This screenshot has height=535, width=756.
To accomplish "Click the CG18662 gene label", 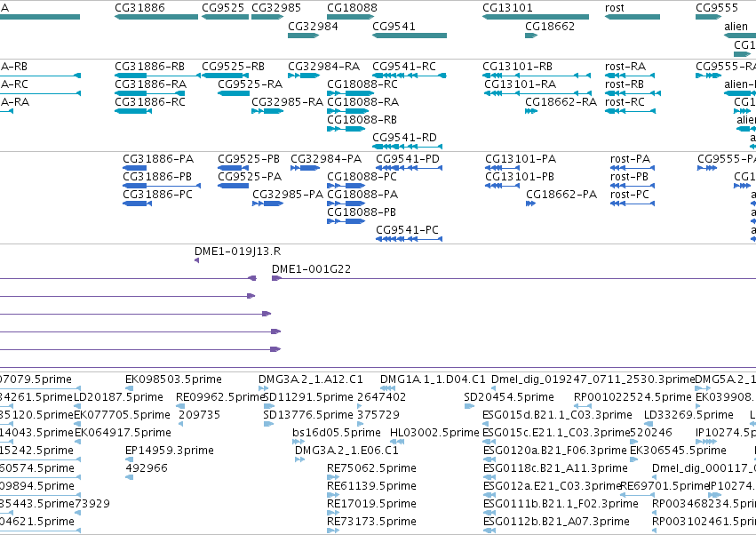I will click(550, 26).
